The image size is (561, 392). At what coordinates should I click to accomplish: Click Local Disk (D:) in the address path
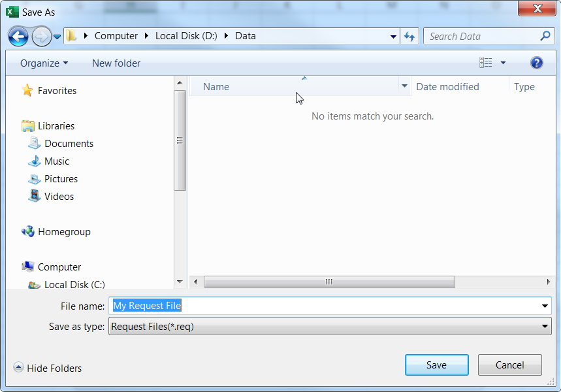(185, 36)
